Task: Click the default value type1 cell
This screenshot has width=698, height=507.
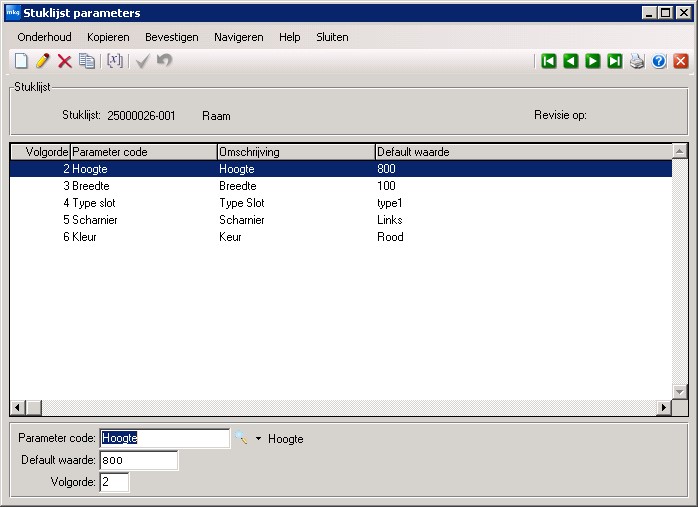Action: pos(390,203)
